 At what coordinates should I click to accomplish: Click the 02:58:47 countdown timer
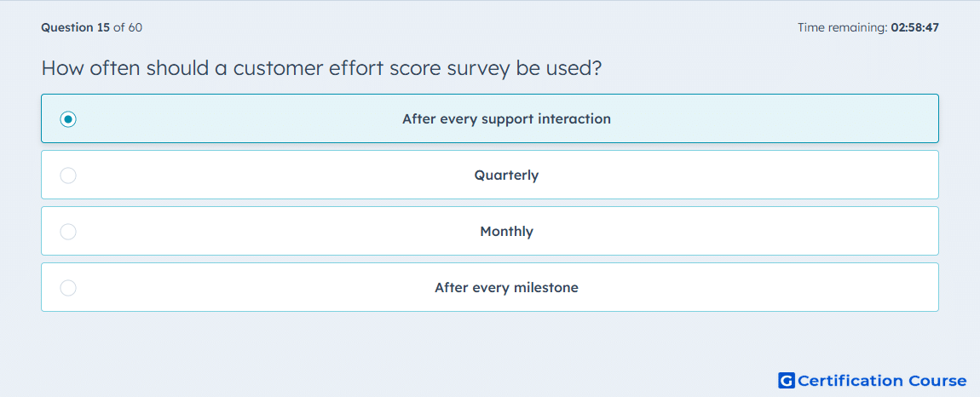915,27
